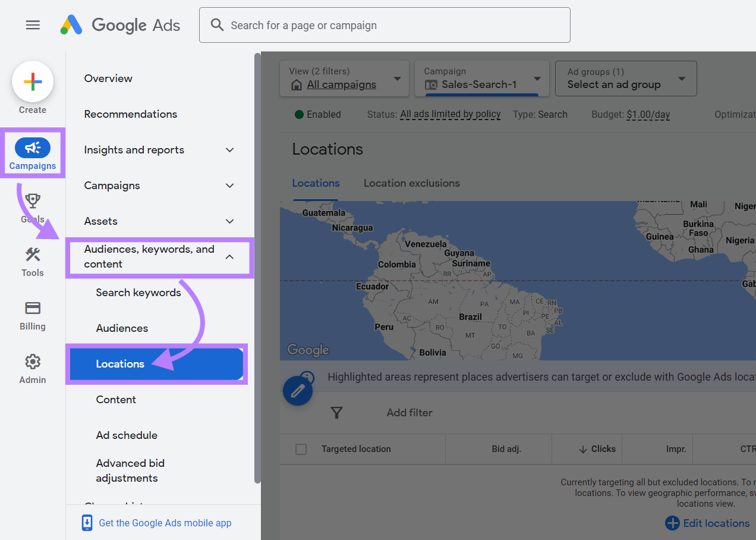756x540 pixels.
Task: Switch to the Location exclusions tab
Action: [x=411, y=183]
